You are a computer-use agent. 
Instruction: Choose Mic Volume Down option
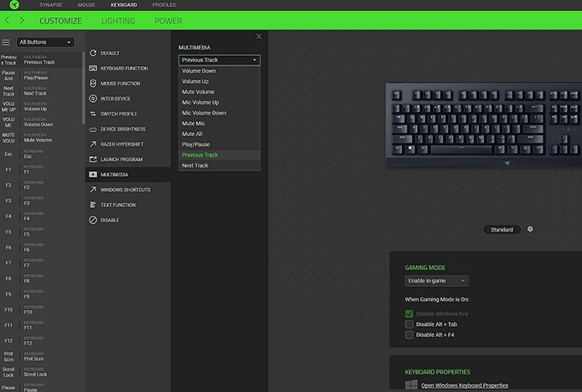pyautogui.click(x=219, y=113)
